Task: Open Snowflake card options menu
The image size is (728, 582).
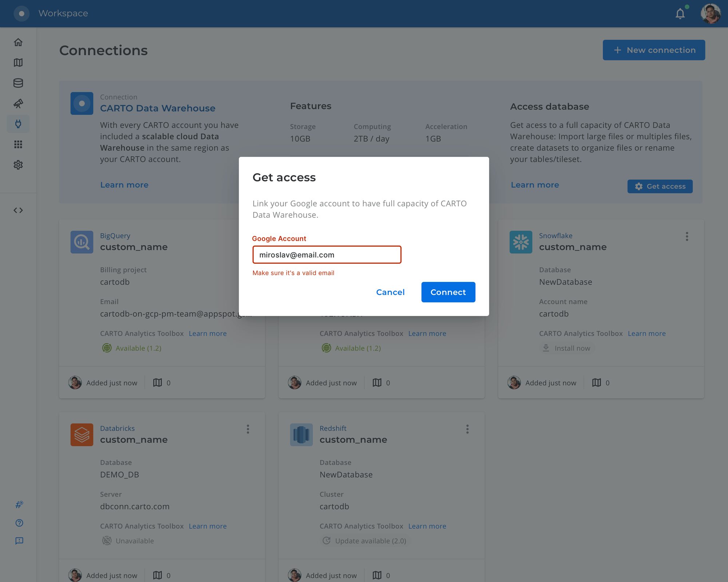Action: [x=687, y=236]
